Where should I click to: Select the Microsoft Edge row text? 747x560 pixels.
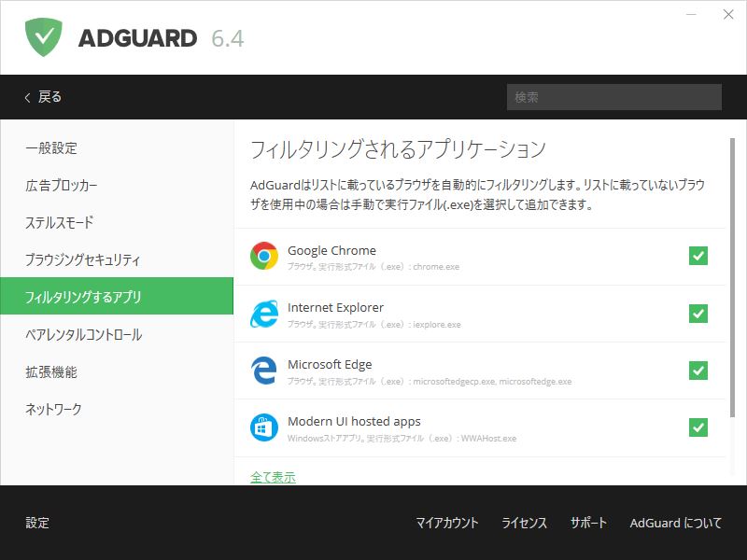tap(330, 364)
